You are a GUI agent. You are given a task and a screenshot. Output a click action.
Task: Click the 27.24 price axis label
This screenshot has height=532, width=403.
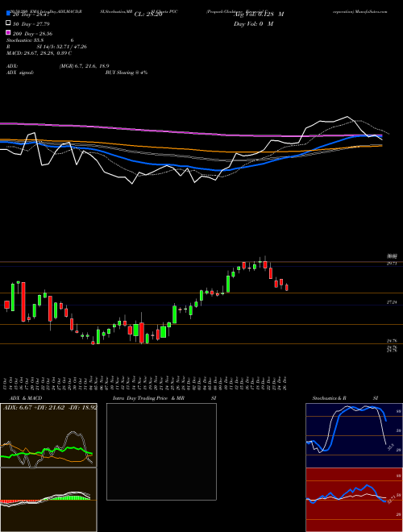coord(392,302)
